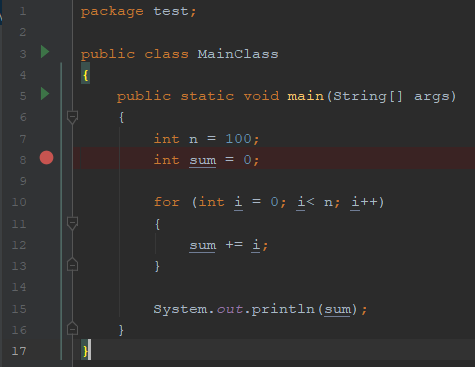Click the 'test;' package name
Image resolution: width=475 pixels, height=367 pixels.
pyautogui.click(x=175, y=11)
